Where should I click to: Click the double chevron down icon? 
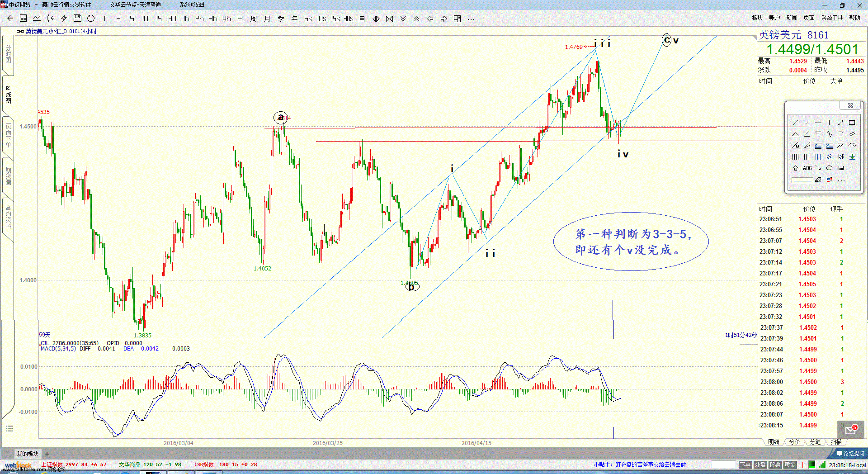(403, 19)
